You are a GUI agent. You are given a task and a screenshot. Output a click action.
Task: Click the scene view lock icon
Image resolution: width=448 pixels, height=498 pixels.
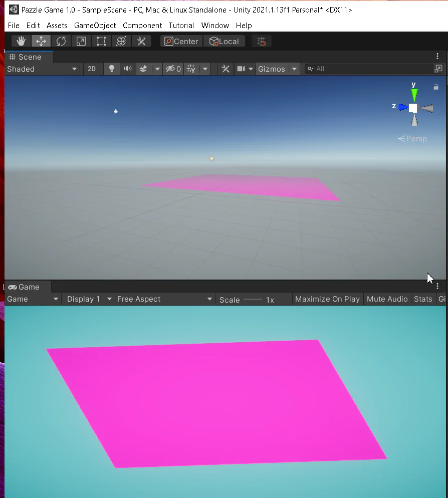[436, 87]
